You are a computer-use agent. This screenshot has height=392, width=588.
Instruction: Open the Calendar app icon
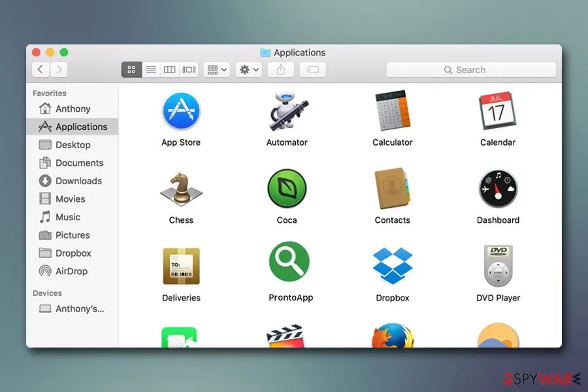pyautogui.click(x=498, y=110)
